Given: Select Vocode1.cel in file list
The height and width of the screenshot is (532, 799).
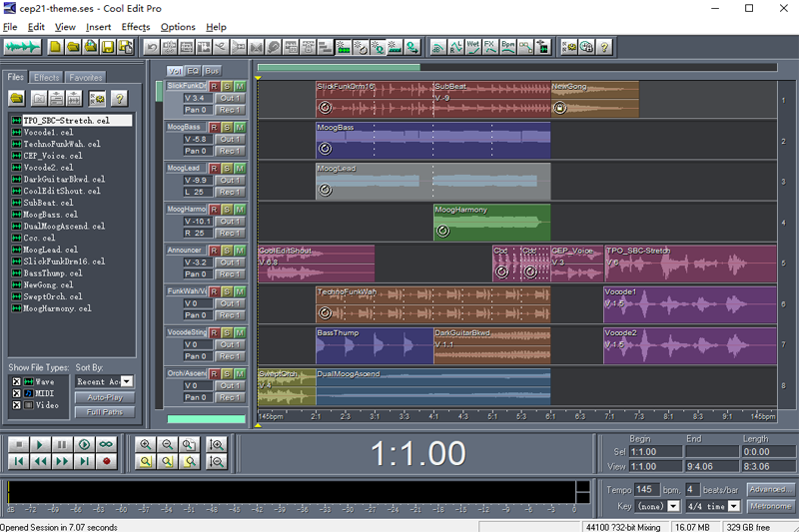Looking at the screenshot, I should pyautogui.click(x=48, y=133).
